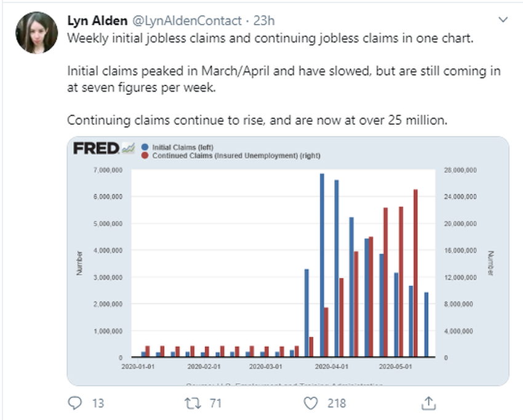The image size is (523, 420).
Task: Select the Initial Claims (left) legend label
Action: click(183, 148)
